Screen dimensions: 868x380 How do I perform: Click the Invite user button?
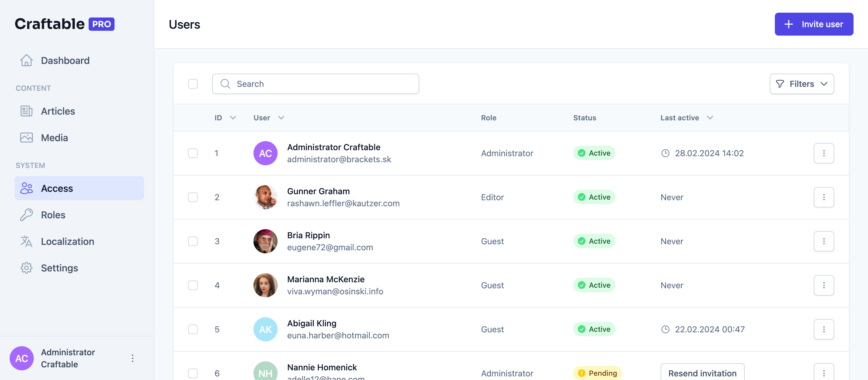point(814,24)
